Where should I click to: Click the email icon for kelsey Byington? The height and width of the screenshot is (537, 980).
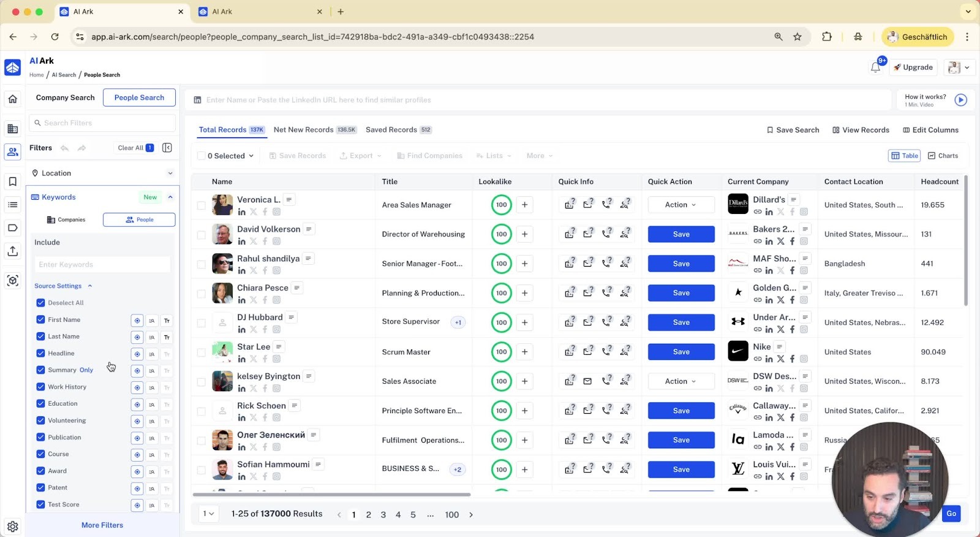point(587,381)
